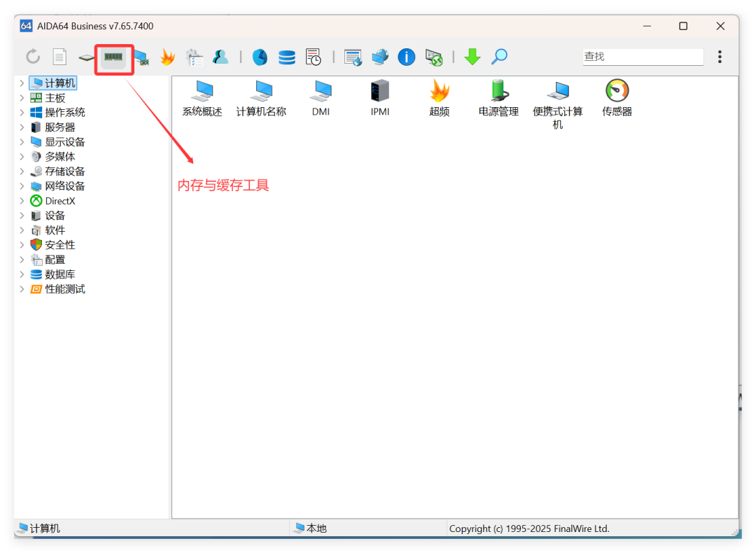Expand the 性能测试 tree node arrow
756x553 pixels.
coord(22,289)
